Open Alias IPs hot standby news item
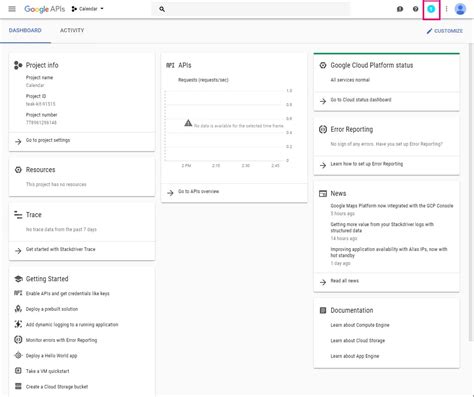The width and height of the screenshot is (474, 397). [x=389, y=252]
